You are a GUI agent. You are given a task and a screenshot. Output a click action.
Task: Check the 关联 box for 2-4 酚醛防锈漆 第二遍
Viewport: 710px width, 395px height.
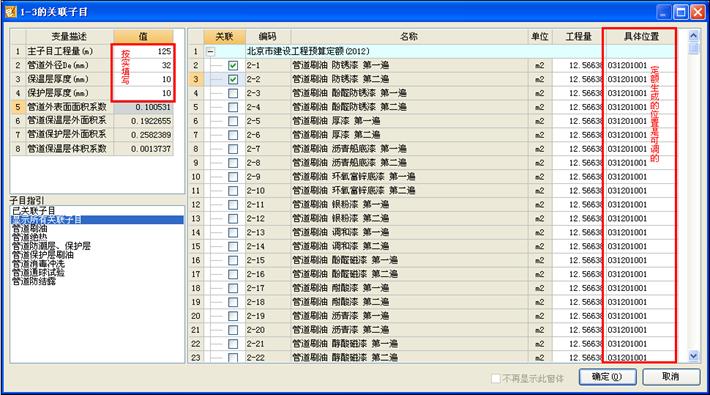pyautogui.click(x=233, y=107)
